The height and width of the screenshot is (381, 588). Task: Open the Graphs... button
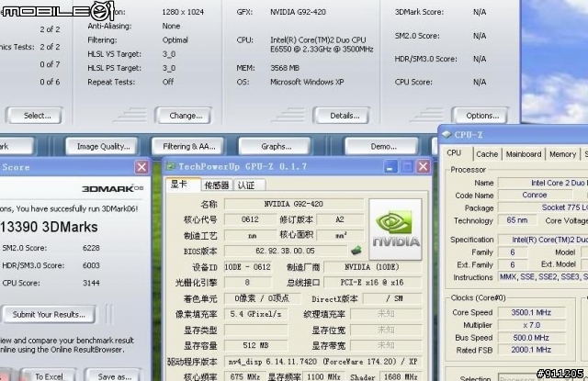pos(275,147)
